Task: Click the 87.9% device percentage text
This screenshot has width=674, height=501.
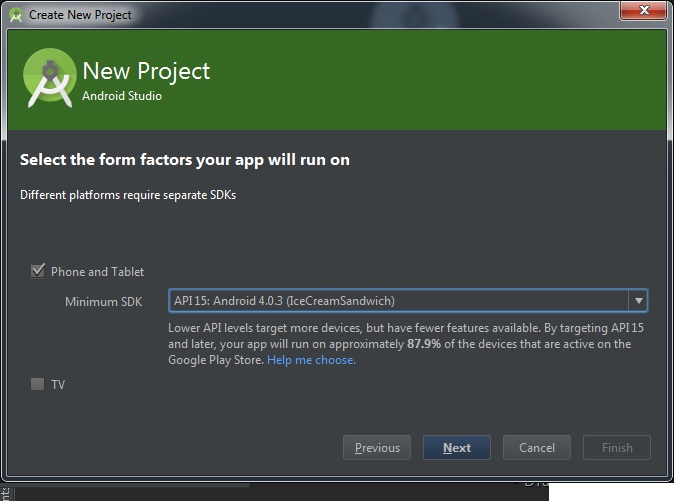Action: [x=424, y=344]
